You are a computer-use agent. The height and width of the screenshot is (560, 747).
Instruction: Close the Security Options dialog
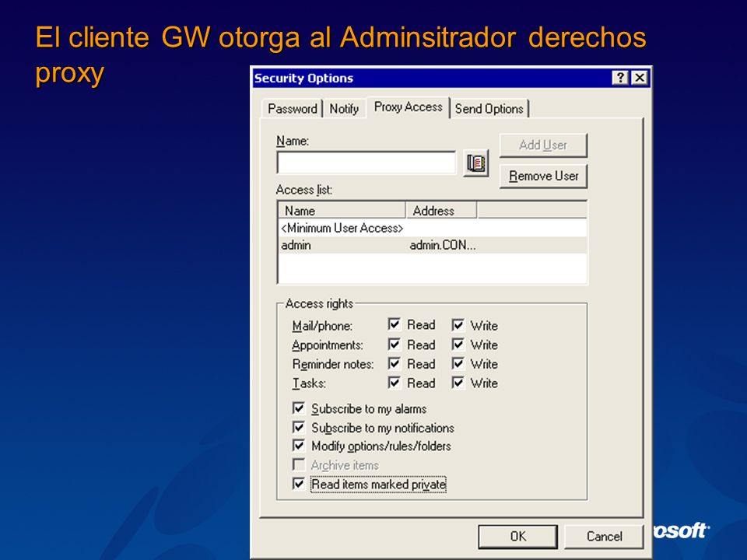640,78
